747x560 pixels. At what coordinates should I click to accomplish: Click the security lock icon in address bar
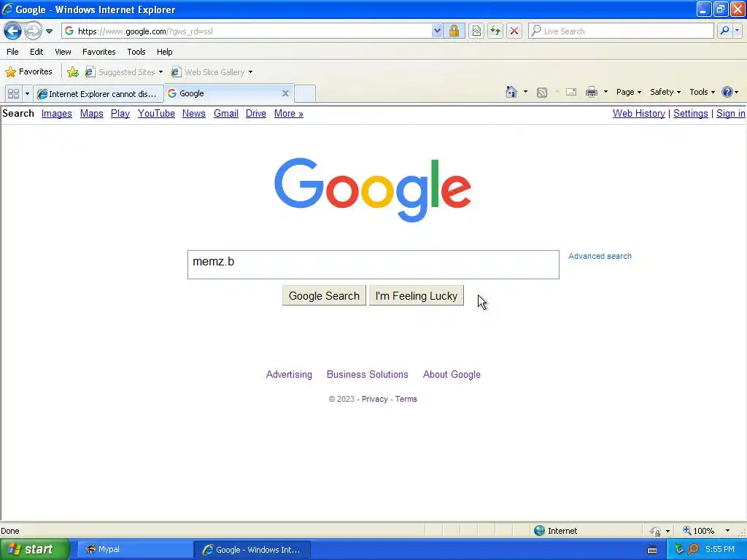pyautogui.click(x=454, y=31)
